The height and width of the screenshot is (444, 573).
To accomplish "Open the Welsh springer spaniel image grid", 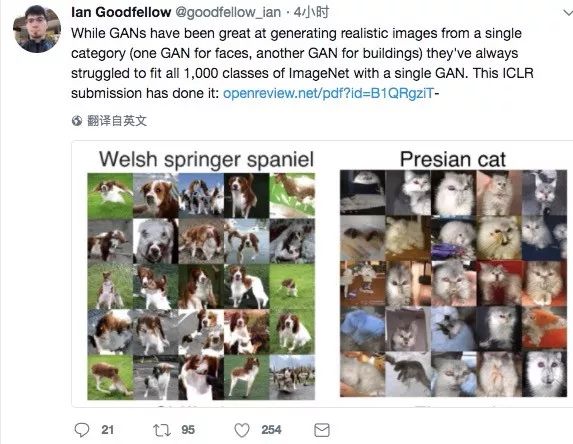I will point(201,286).
